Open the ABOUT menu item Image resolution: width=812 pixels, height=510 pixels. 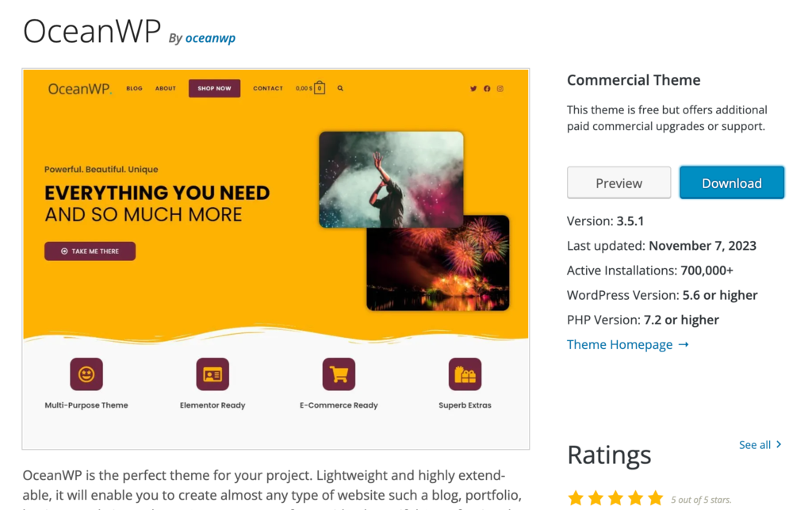pyautogui.click(x=166, y=89)
